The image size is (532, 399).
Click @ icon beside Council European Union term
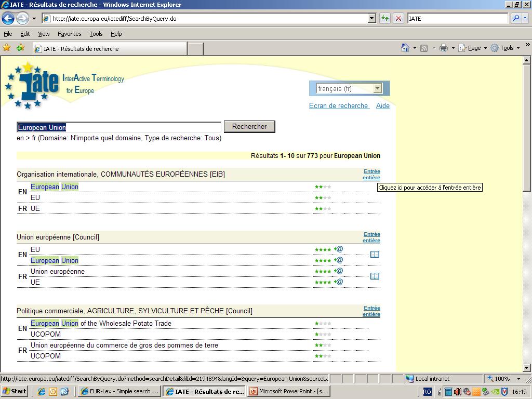click(x=340, y=260)
